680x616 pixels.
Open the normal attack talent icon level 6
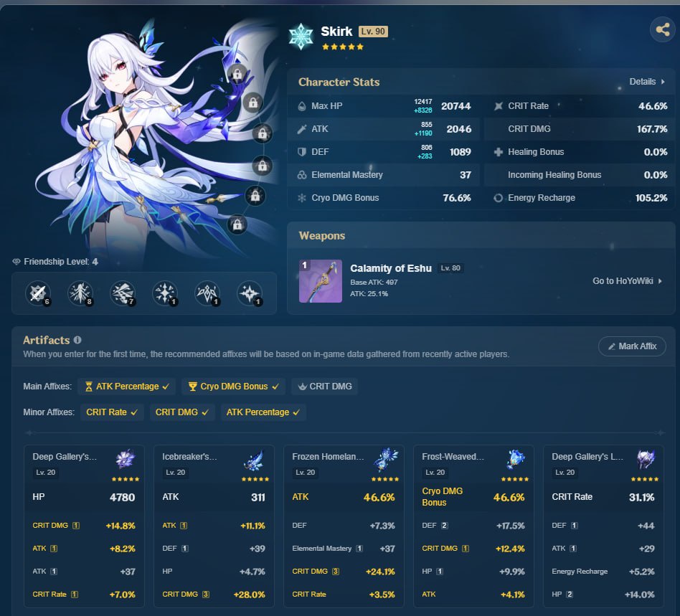(x=38, y=293)
